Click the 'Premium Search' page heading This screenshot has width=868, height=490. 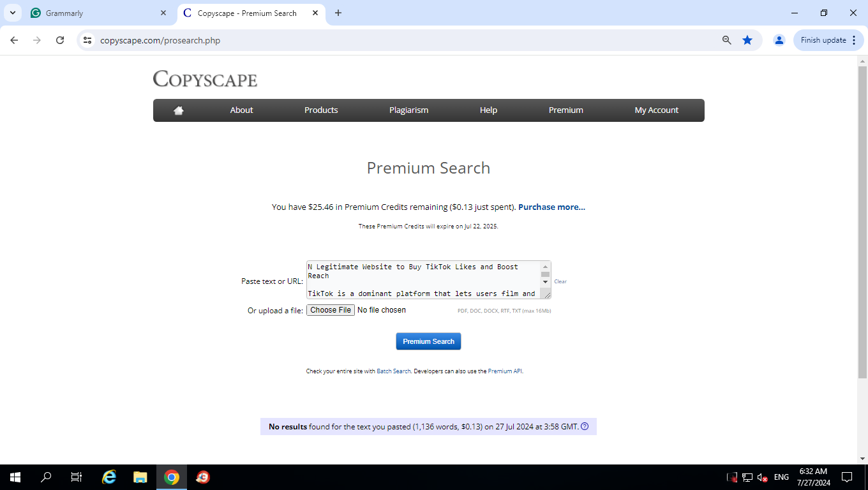pos(428,168)
